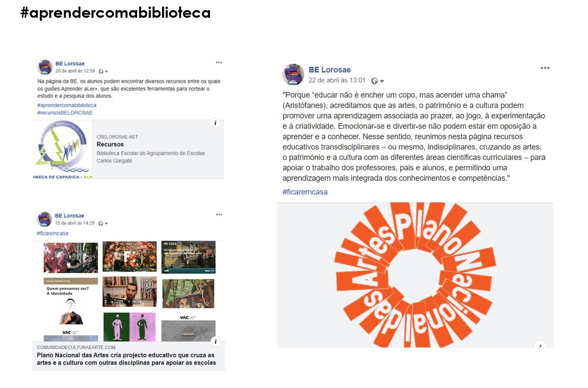Click the BE Lorosae avatar on the 22 de abril post

pos(293,74)
